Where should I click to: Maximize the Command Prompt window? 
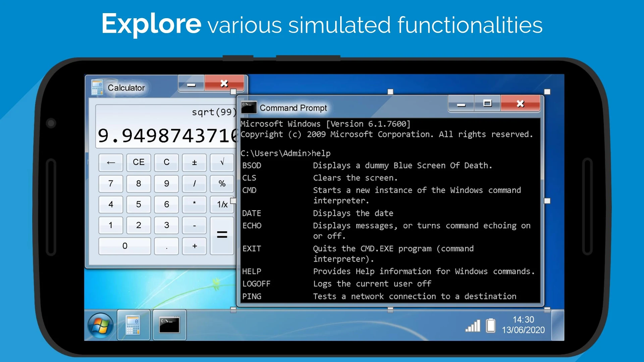[x=487, y=104]
